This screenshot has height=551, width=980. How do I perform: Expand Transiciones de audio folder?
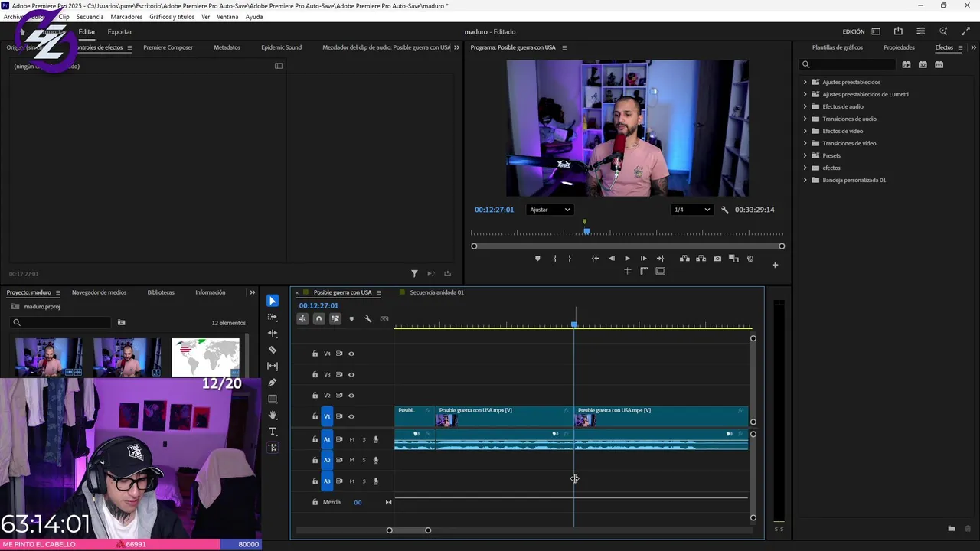805,119
